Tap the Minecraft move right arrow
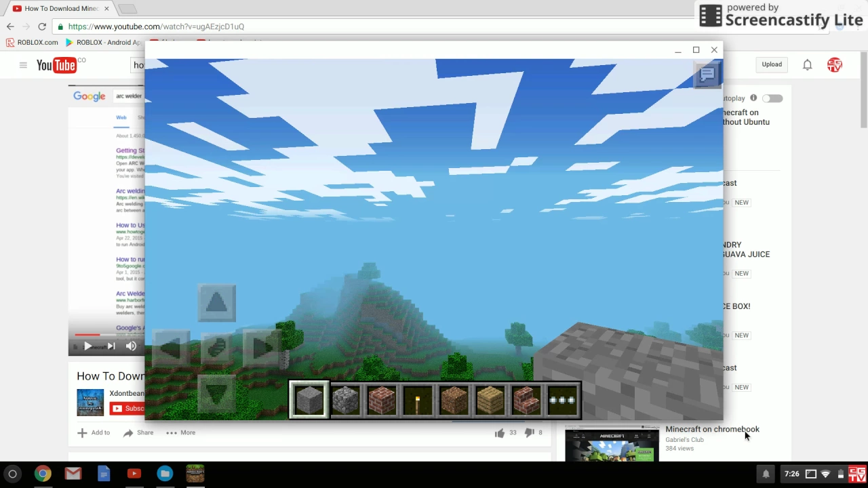This screenshot has height=488, width=868. click(x=262, y=348)
